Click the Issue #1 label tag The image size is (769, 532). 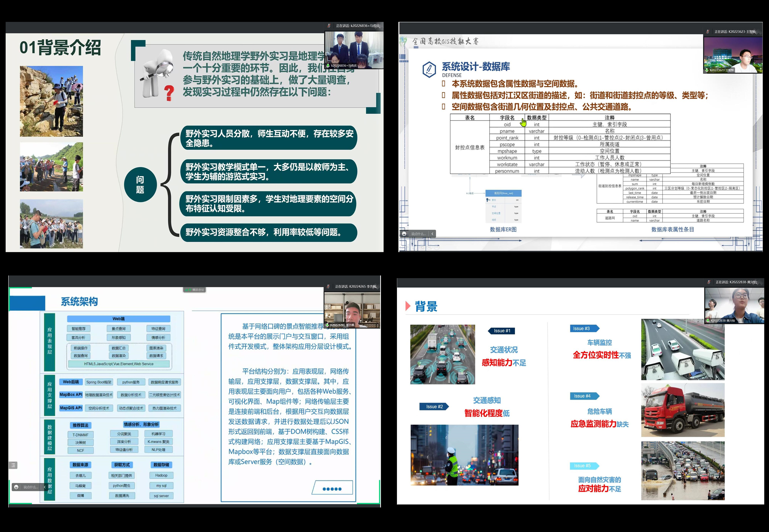502,331
